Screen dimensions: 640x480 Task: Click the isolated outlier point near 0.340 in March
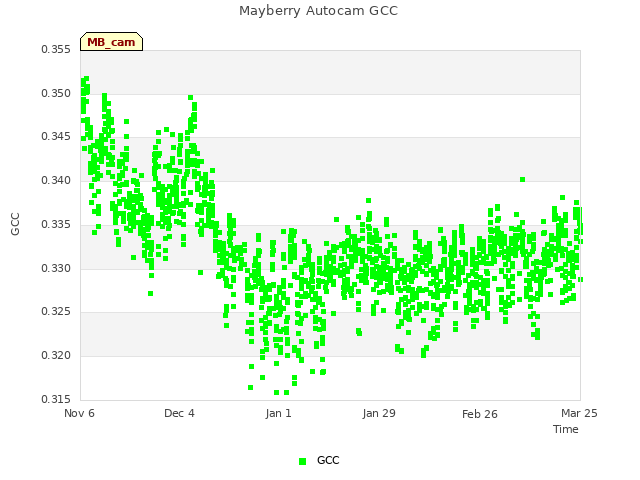[522, 180]
